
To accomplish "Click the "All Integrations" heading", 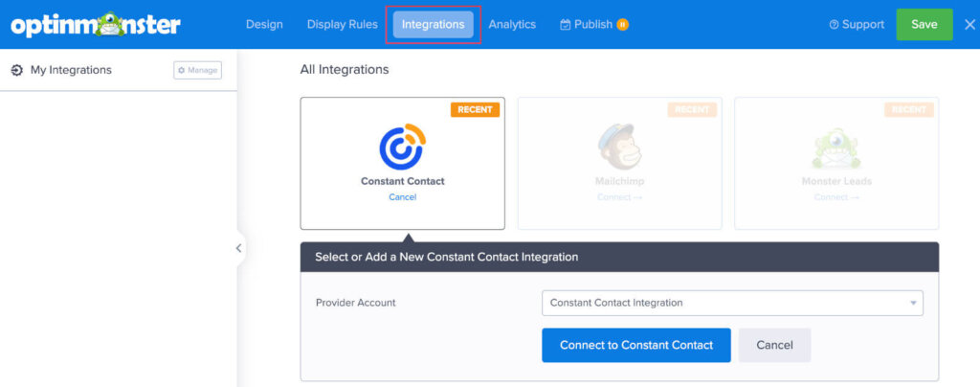I will (x=345, y=69).
